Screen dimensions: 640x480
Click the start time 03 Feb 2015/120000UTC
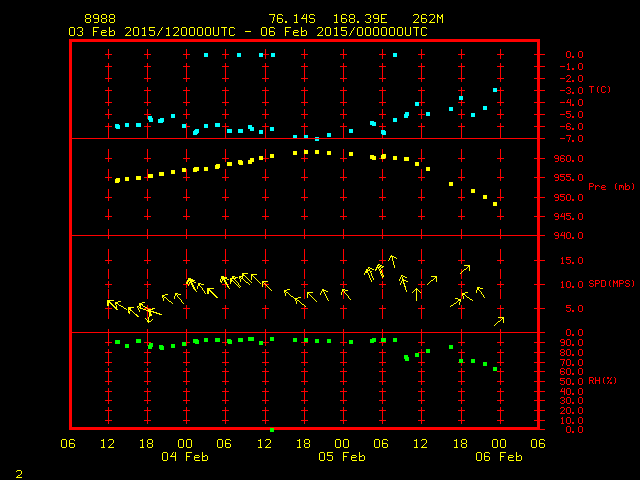[150, 31]
